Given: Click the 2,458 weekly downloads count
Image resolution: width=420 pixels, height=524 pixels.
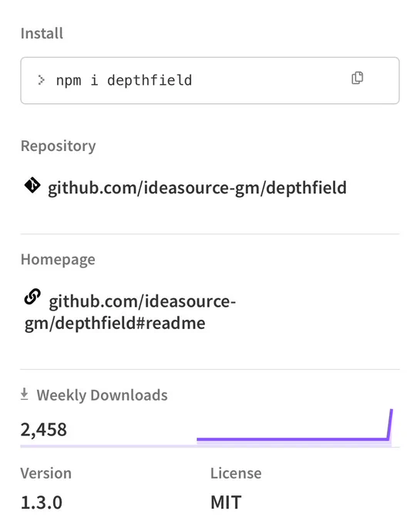Looking at the screenshot, I should [x=44, y=430].
